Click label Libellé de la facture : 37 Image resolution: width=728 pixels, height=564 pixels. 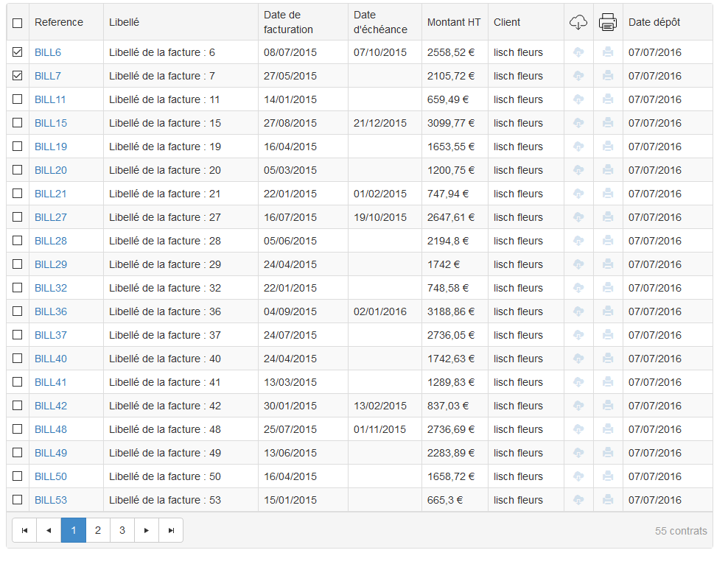point(165,335)
